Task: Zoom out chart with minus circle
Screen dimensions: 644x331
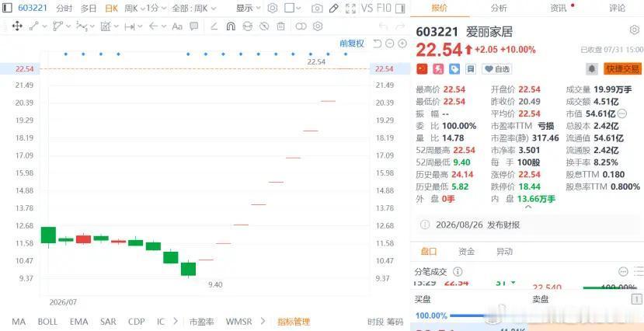Action: [390, 44]
